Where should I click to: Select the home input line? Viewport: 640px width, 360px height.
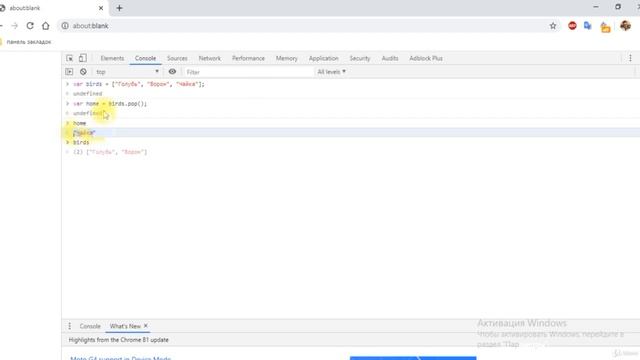coord(80,123)
